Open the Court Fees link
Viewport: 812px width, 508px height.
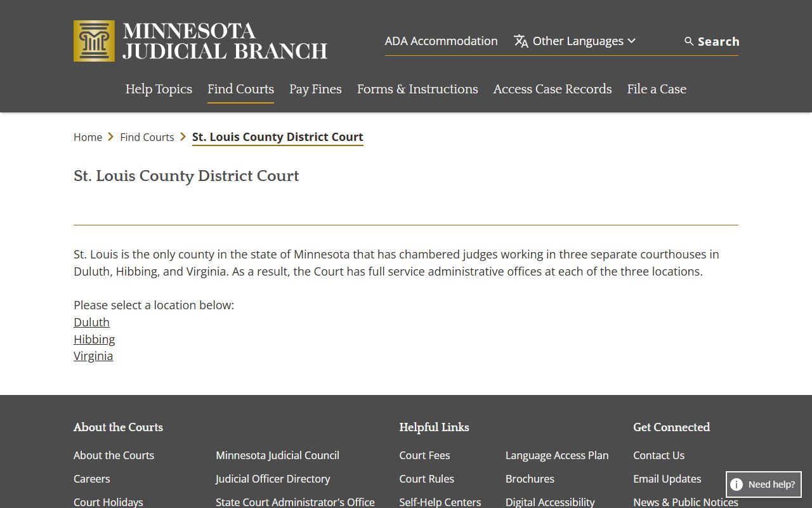point(424,455)
